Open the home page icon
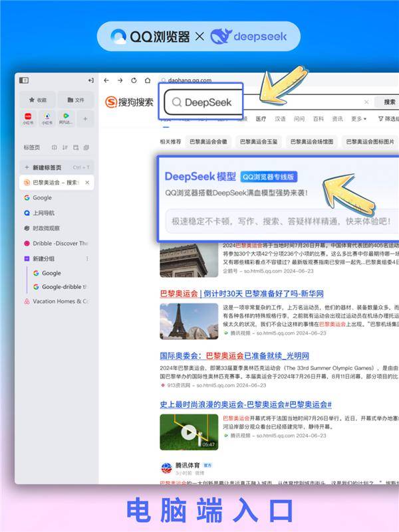This screenshot has height=532, width=399. (x=148, y=80)
